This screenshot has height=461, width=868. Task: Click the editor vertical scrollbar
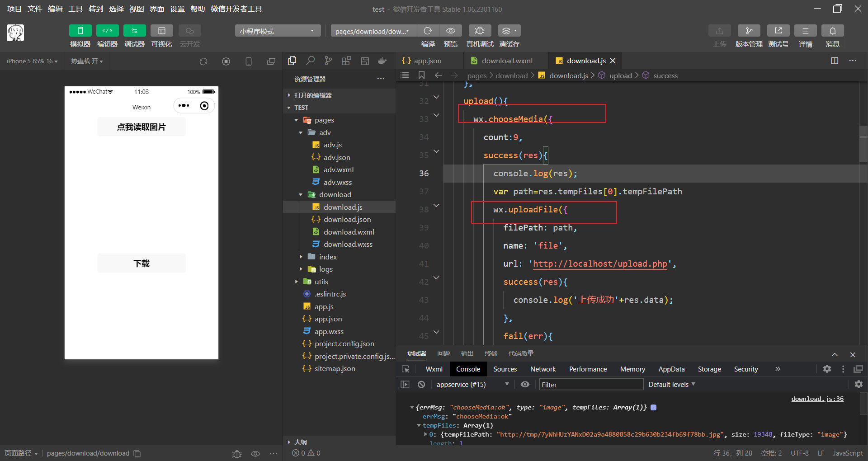[863, 144]
